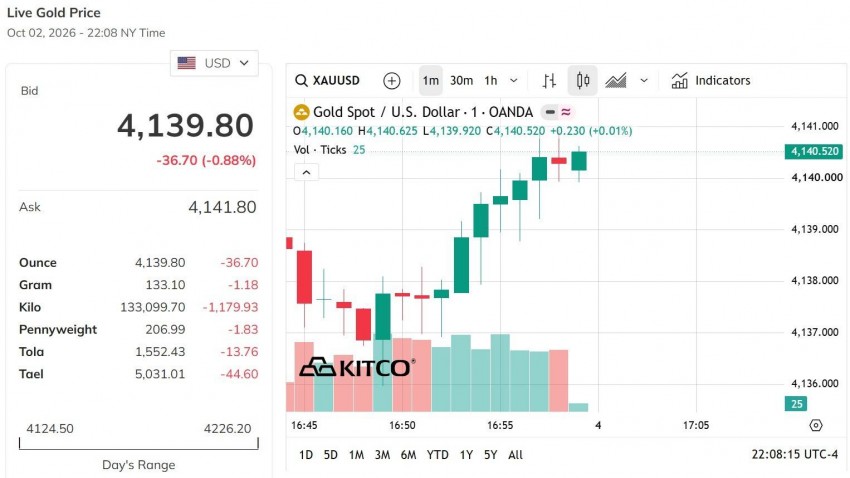This screenshot has height=478, width=850.
Task: Open chart settings gear icon
Action: (x=816, y=425)
